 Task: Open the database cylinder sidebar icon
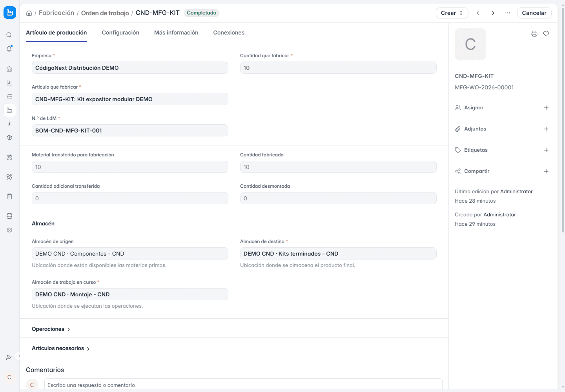(x=9, y=216)
